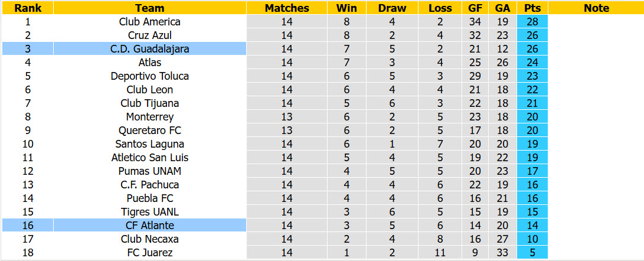
Task: Click FC Juarez's 5 points cell
Action: click(x=532, y=252)
